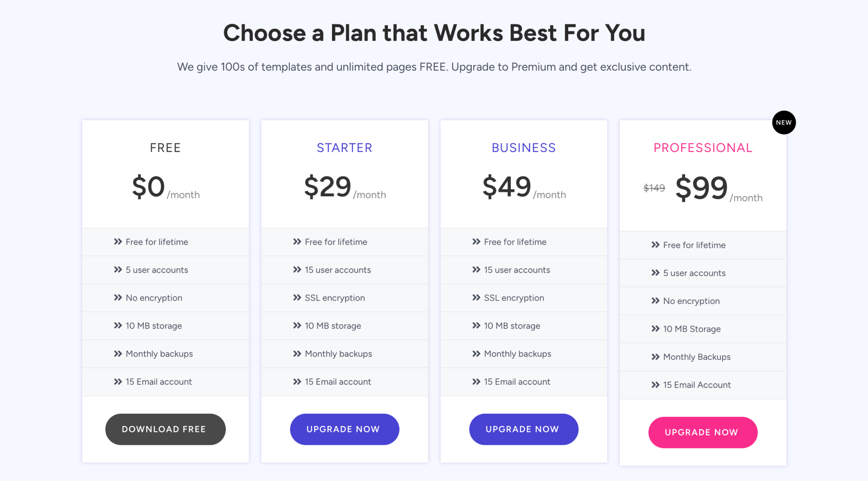Click the chevron icon next to 15 user accounts in STARTER plan
This screenshot has height=481, width=868.
[x=297, y=270]
